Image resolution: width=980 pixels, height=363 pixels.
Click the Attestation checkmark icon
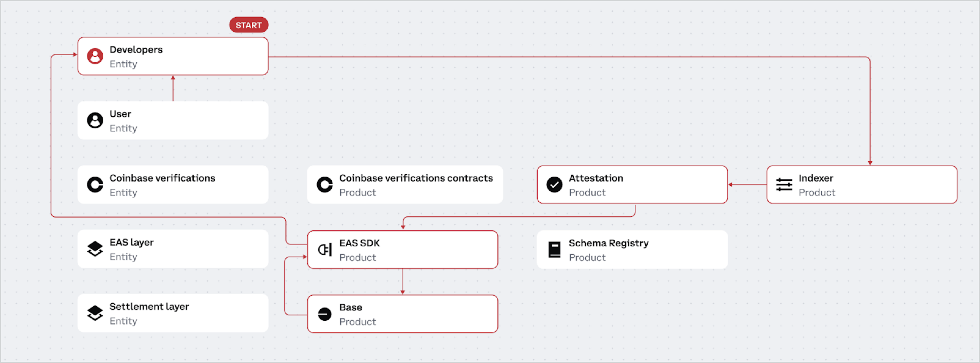tap(554, 185)
